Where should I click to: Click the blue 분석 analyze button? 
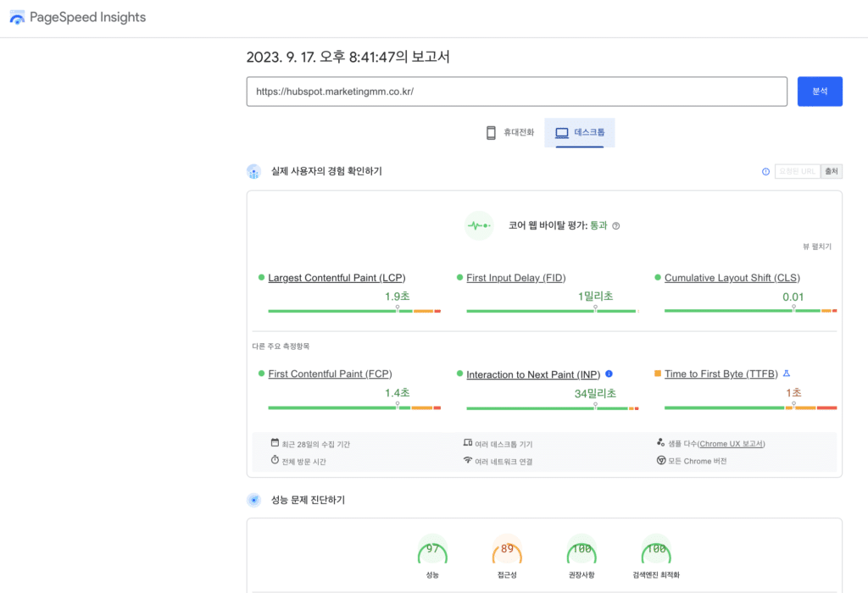click(x=820, y=91)
